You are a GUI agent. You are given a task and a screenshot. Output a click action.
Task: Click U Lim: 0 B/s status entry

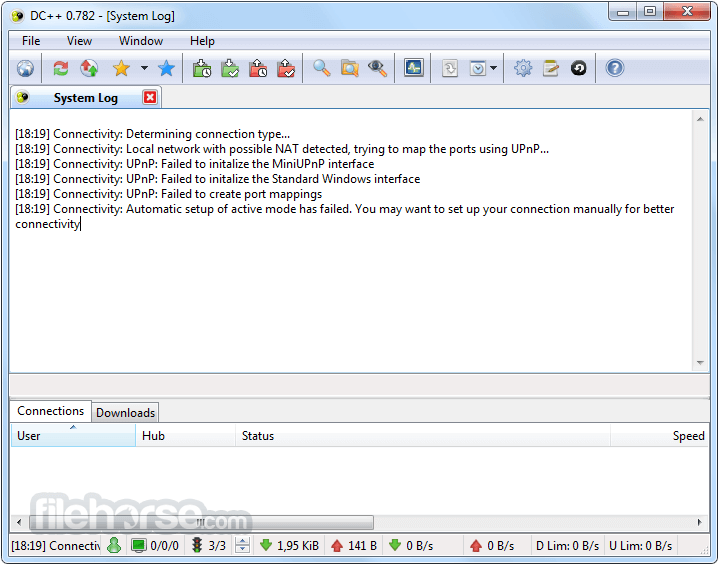pyautogui.click(x=641, y=546)
